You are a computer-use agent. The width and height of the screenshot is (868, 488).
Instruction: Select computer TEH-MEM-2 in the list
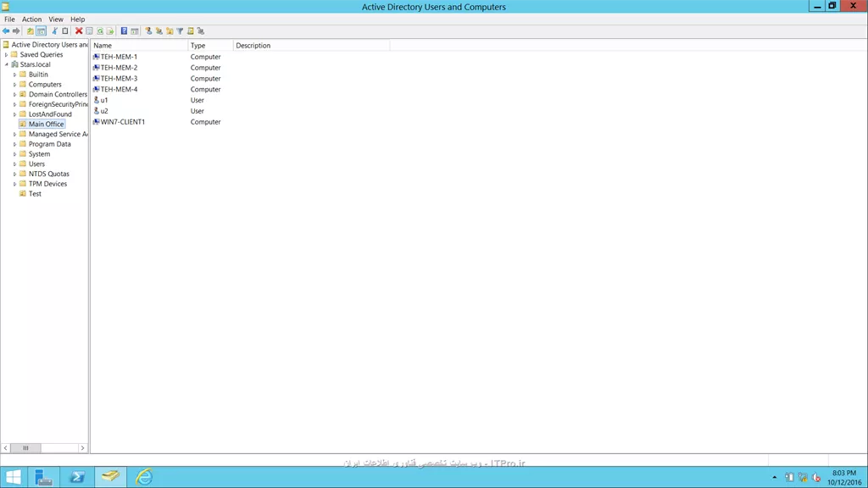(119, 68)
